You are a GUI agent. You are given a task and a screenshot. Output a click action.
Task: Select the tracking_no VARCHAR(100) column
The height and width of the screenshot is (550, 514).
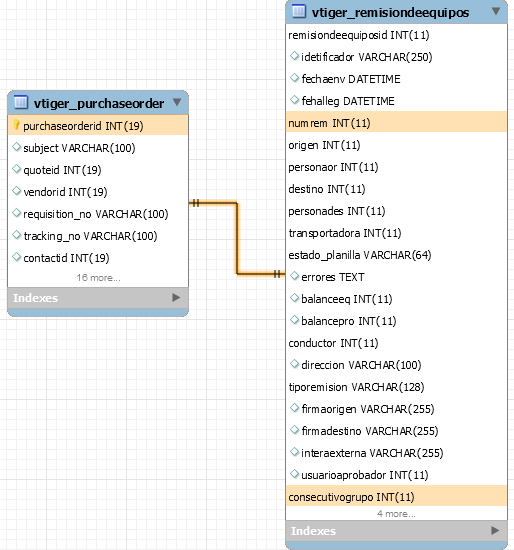90,236
